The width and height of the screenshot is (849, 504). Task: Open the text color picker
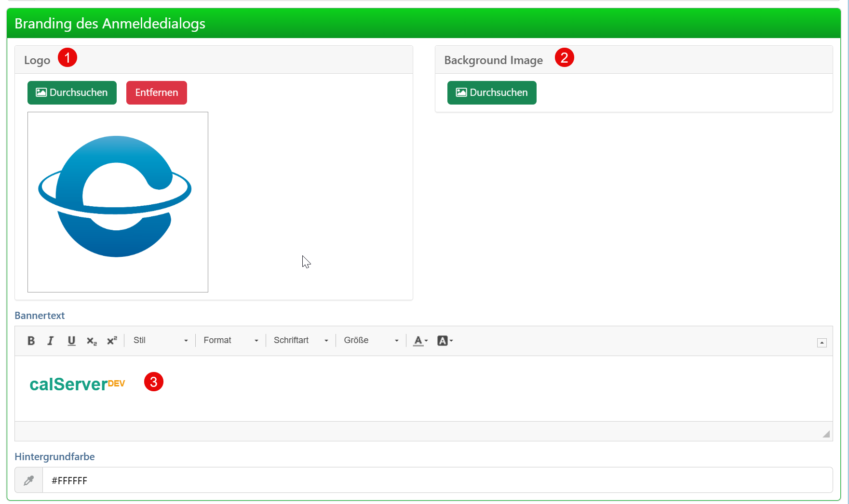(420, 341)
